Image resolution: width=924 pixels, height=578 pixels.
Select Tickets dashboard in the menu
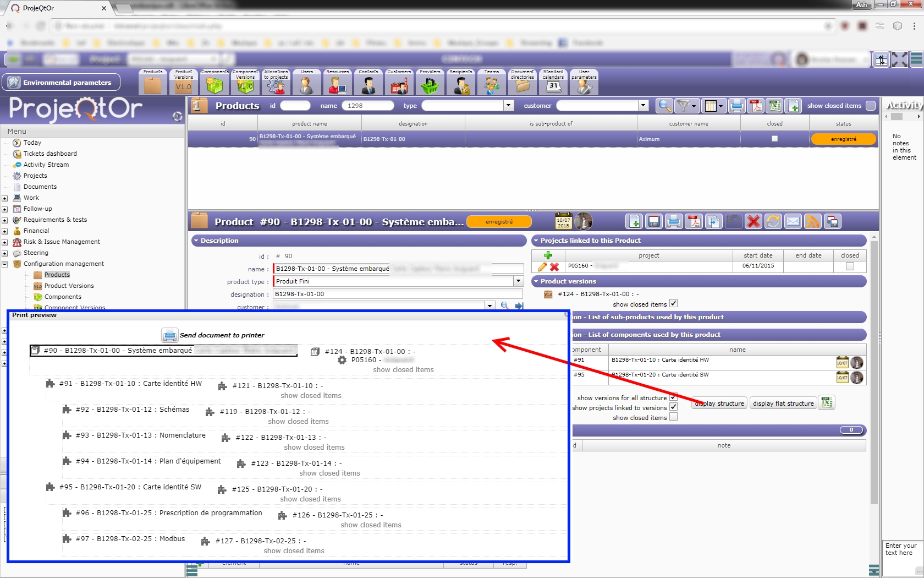point(50,154)
